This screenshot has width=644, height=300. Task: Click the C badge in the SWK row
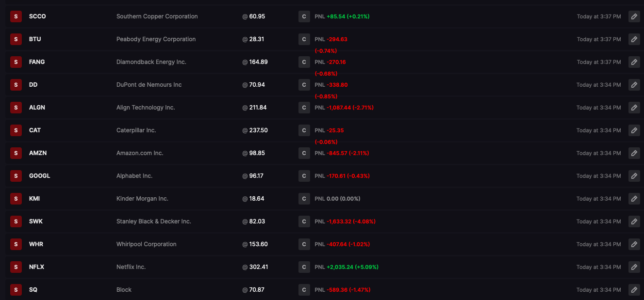click(x=304, y=221)
